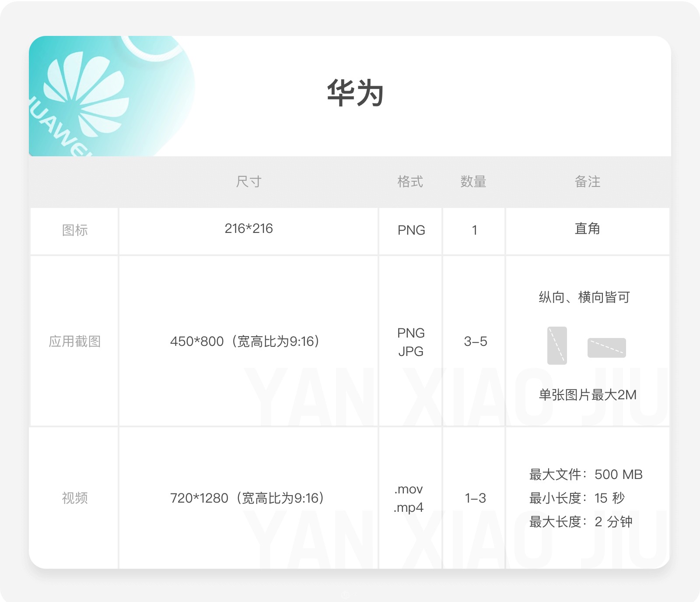This screenshot has width=700, height=602.
Task: Select the 数量 column header
Action: (473, 182)
